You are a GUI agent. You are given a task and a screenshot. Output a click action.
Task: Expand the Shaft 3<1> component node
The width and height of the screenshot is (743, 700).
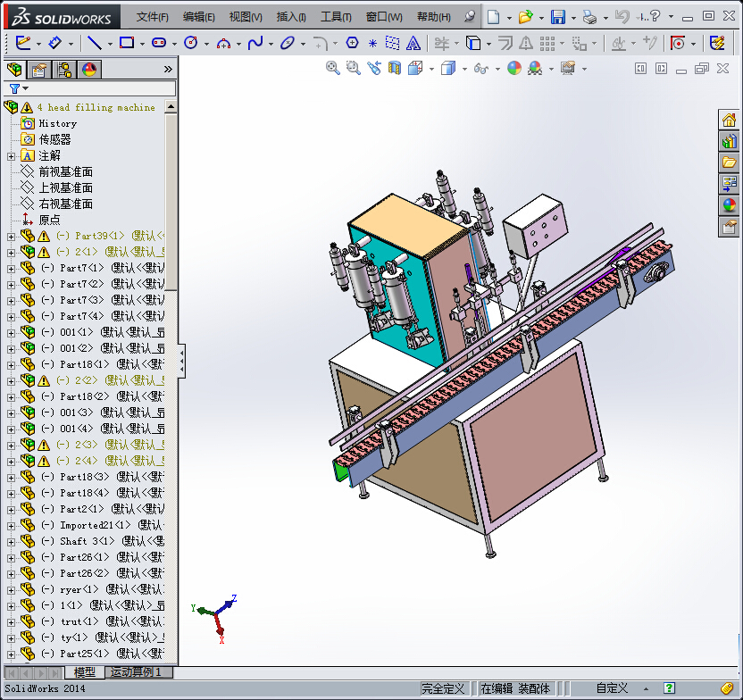11,541
